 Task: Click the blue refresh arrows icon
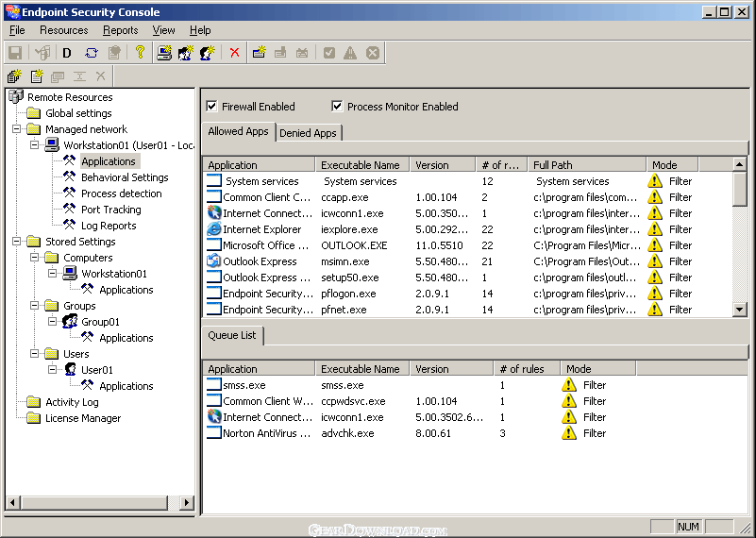tap(92, 53)
